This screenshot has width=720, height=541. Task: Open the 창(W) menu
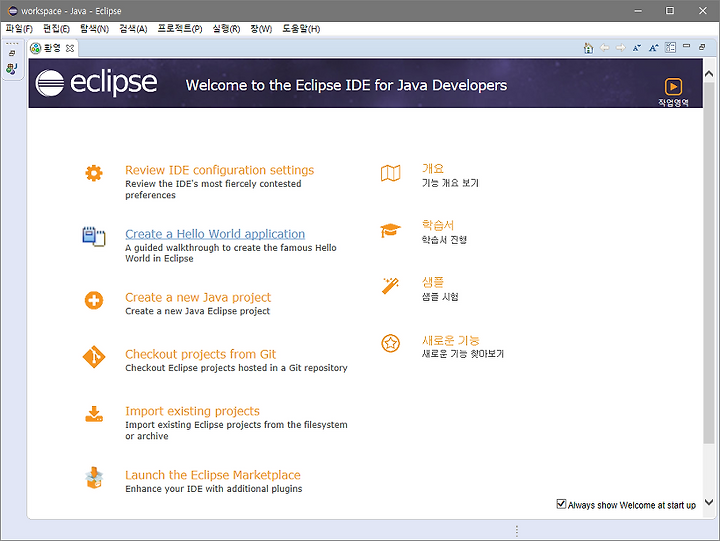261,29
